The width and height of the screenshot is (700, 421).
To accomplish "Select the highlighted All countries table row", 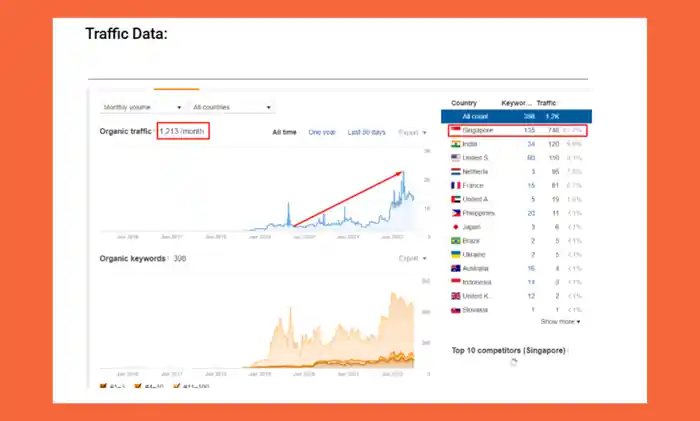I will click(x=517, y=116).
